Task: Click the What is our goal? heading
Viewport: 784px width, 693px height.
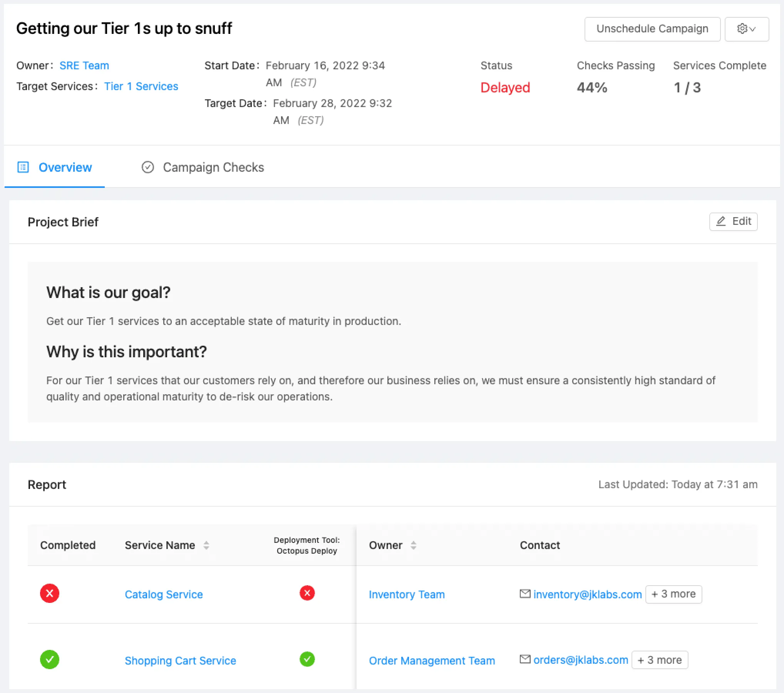Action: coord(108,293)
